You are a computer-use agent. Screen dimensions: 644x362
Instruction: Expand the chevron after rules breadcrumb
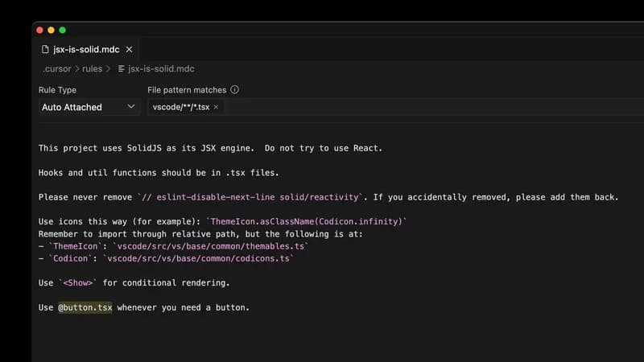tap(108, 69)
